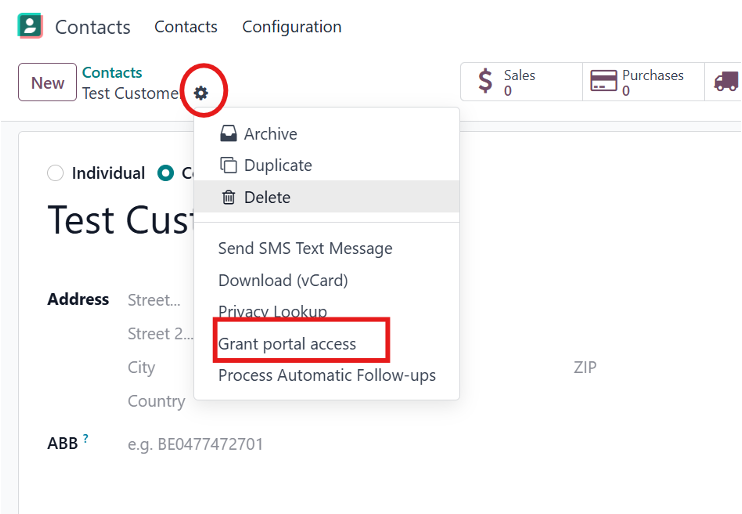Select Send SMS Text Message option

click(x=305, y=248)
